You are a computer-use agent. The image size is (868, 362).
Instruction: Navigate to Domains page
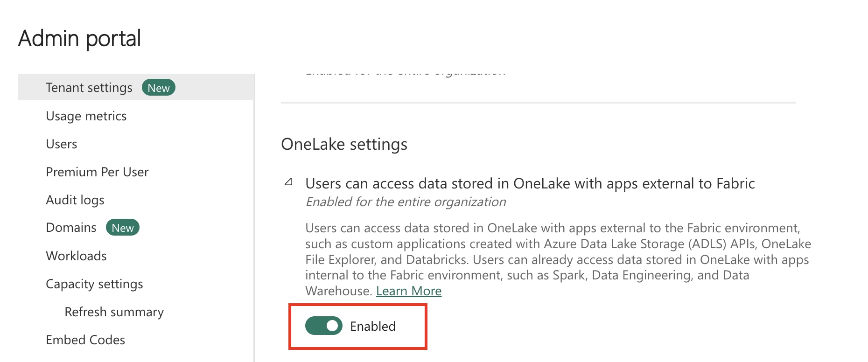point(71,228)
